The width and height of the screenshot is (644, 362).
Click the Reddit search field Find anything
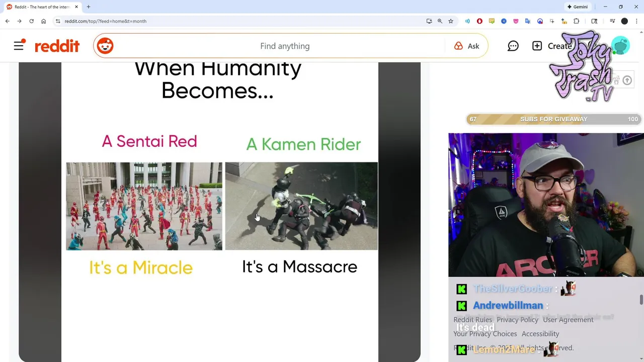(285, 46)
